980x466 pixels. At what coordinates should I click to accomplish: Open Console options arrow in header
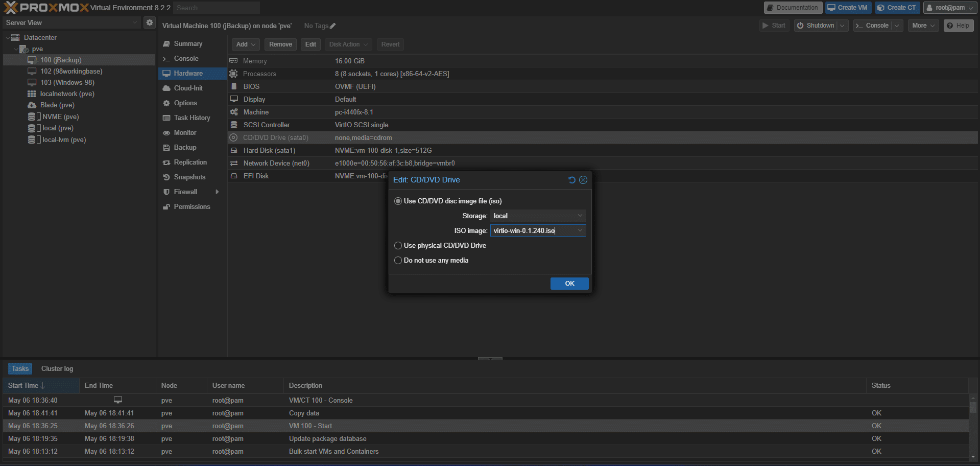coord(897,26)
